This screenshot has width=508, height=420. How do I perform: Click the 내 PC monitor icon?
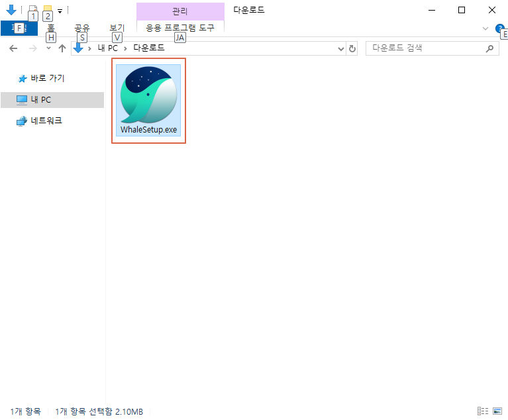[x=22, y=100]
